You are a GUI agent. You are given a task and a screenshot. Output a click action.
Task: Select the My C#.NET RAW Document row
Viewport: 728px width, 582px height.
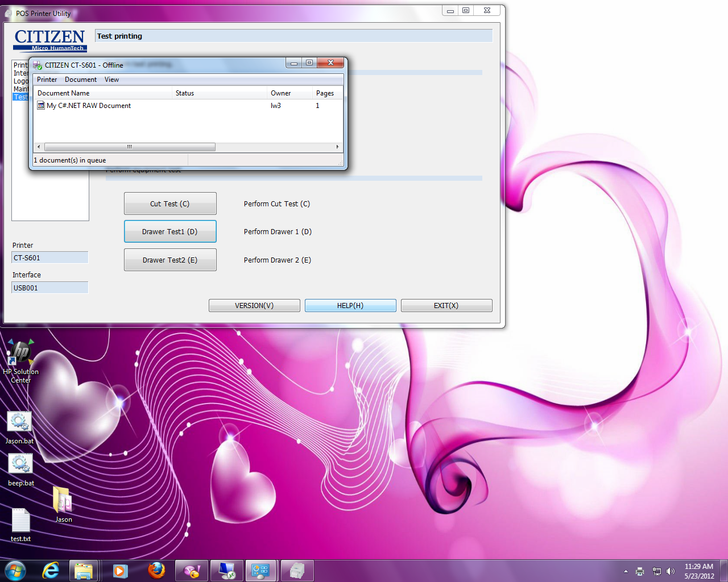click(188, 106)
